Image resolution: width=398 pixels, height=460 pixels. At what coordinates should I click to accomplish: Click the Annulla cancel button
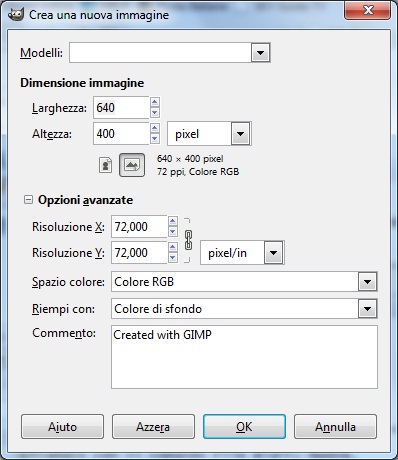[x=335, y=427]
